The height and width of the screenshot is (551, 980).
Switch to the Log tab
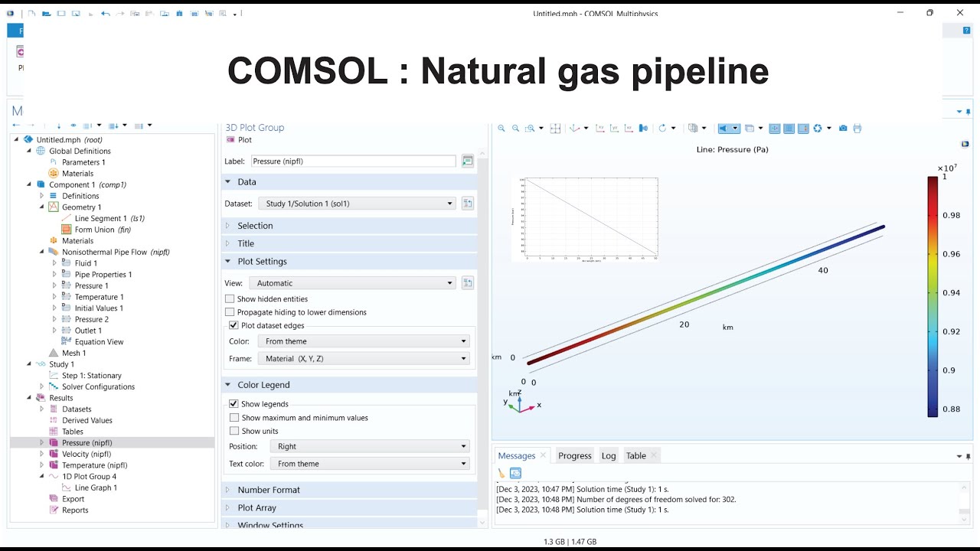609,455
